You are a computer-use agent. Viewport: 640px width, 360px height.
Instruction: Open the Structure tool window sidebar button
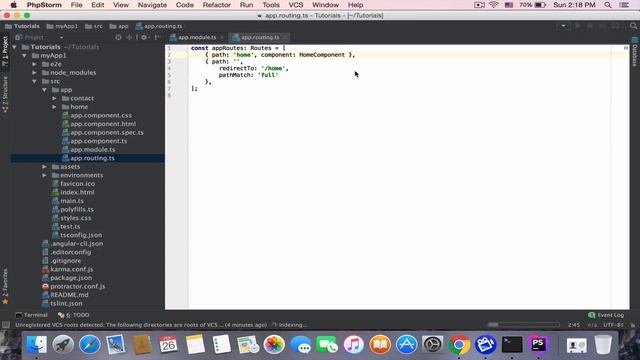tap(5, 95)
